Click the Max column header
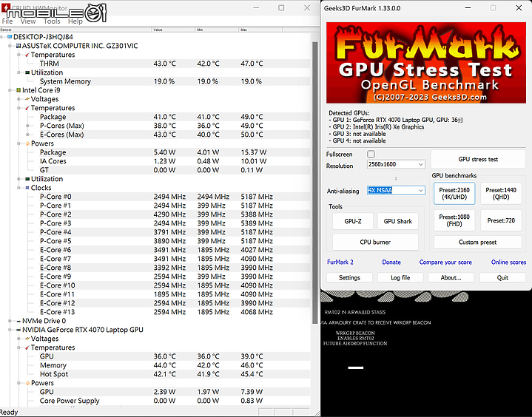Viewport: 532px width, 417px height. [260, 30]
